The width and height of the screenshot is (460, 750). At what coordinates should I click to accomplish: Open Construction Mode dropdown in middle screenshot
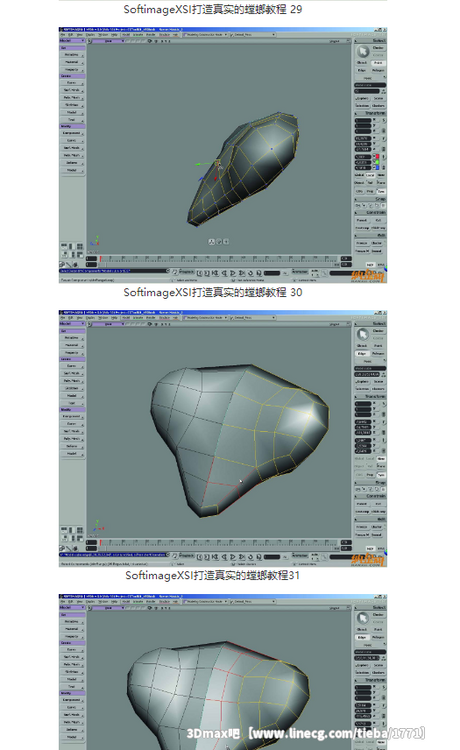pos(206,318)
